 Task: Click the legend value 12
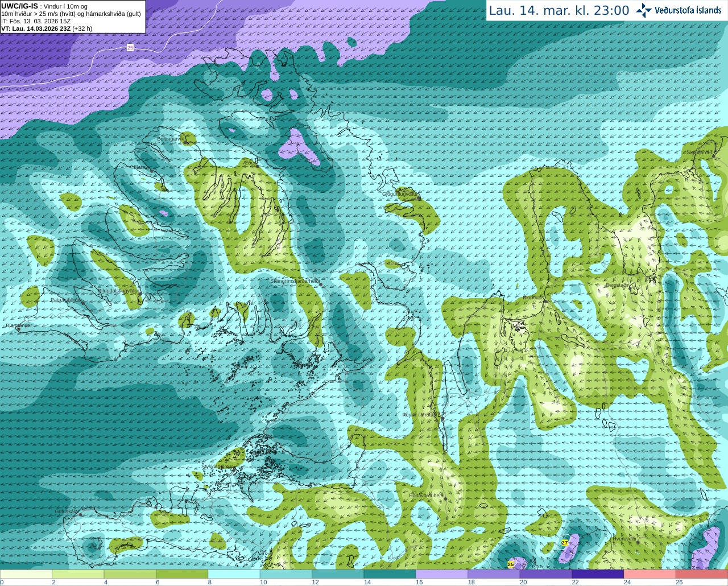(315, 582)
